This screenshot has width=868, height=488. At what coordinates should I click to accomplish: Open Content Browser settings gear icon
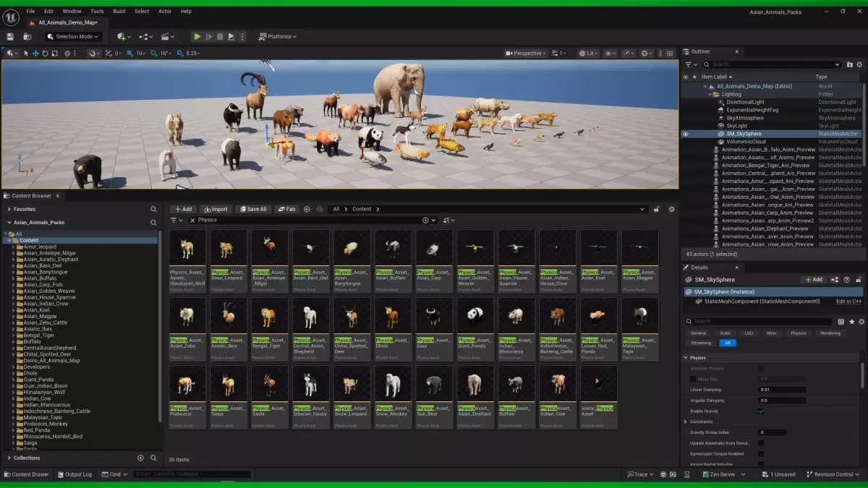tap(671, 209)
